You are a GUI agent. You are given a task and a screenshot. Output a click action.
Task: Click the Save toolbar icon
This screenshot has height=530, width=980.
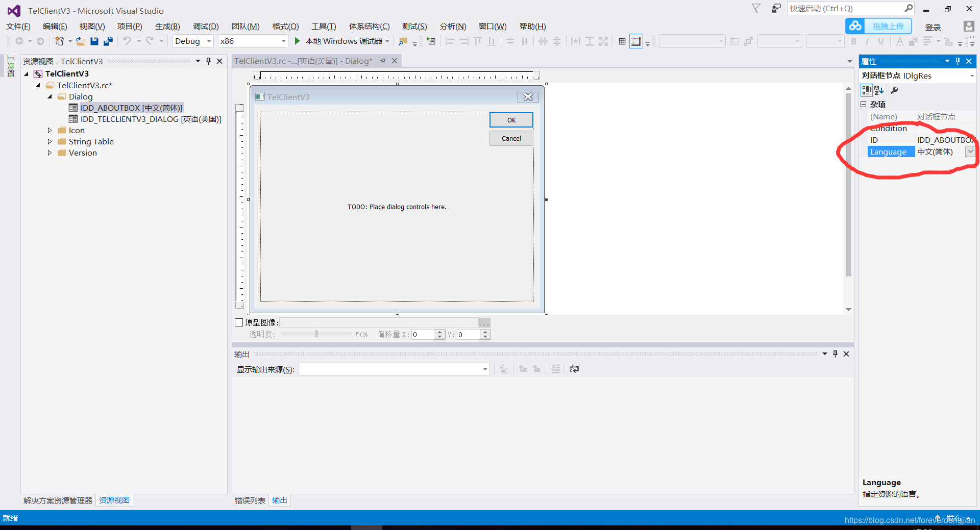point(94,41)
